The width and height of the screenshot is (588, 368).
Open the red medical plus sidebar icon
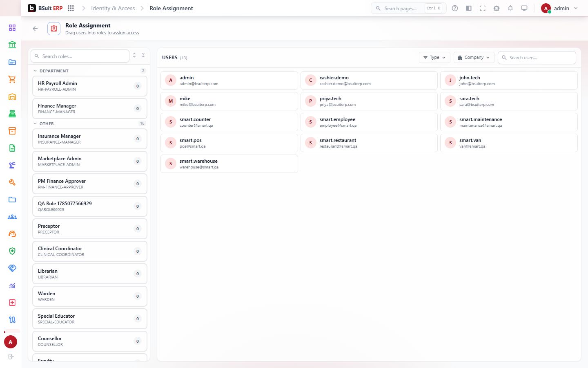tap(12, 303)
